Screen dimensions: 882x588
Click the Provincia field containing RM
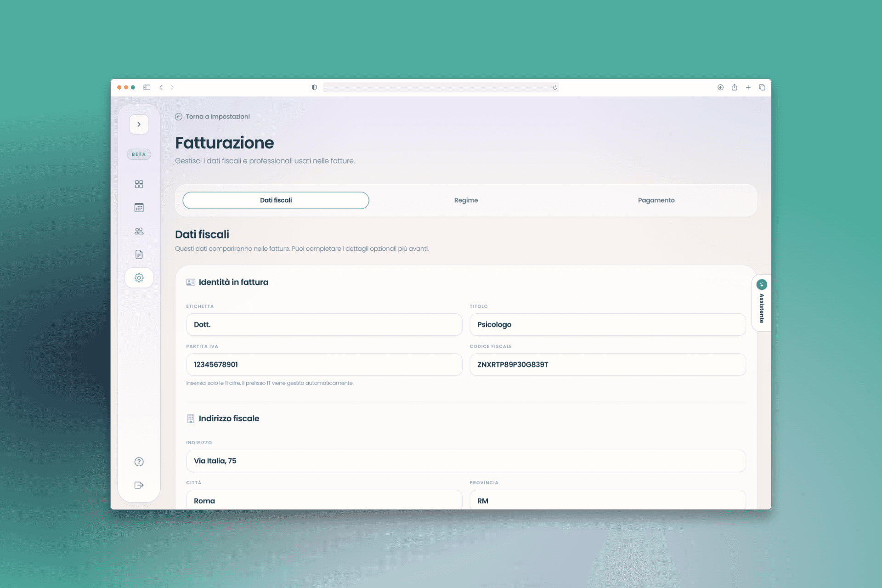tap(607, 500)
